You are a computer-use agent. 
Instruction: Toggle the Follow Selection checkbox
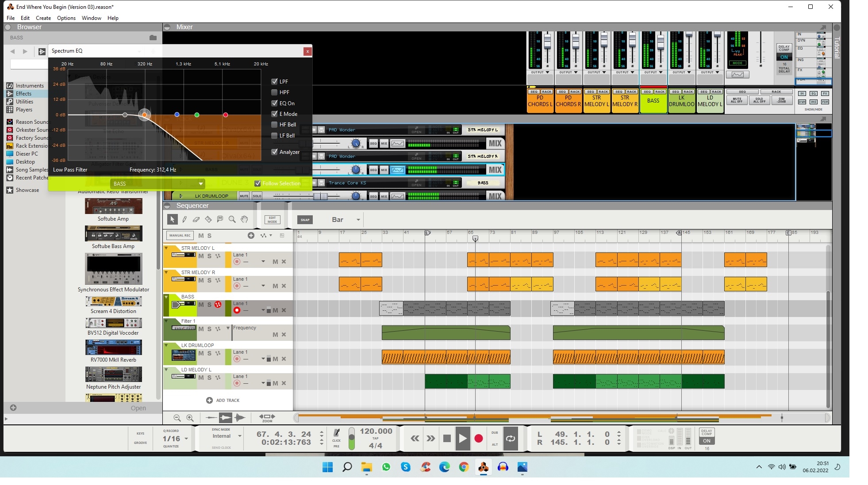click(x=257, y=183)
